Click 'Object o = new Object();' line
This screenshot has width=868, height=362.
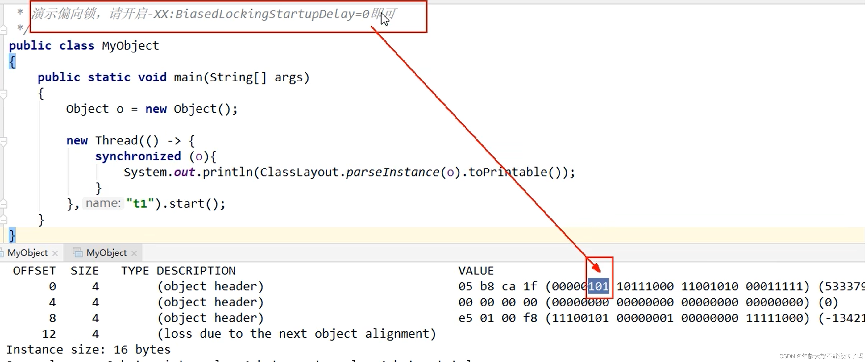[x=152, y=109]
